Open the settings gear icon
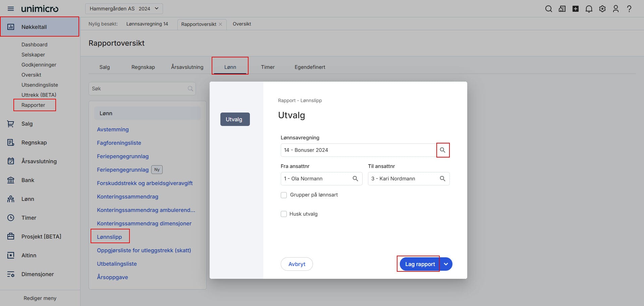This screenshot has width=644, height=306. pyautogui.click(x=602, y=9)
